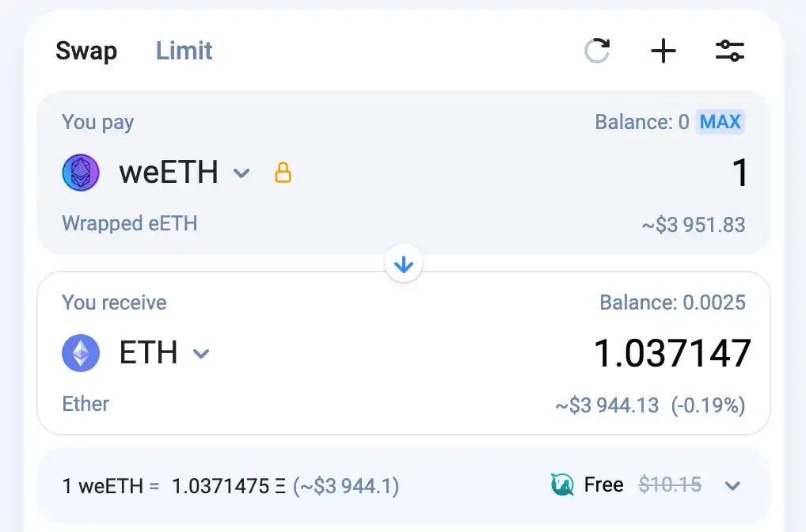Screen dimensions: 806x532
Task: Expand the rate details chevron
Action: [x=732, y=485]
